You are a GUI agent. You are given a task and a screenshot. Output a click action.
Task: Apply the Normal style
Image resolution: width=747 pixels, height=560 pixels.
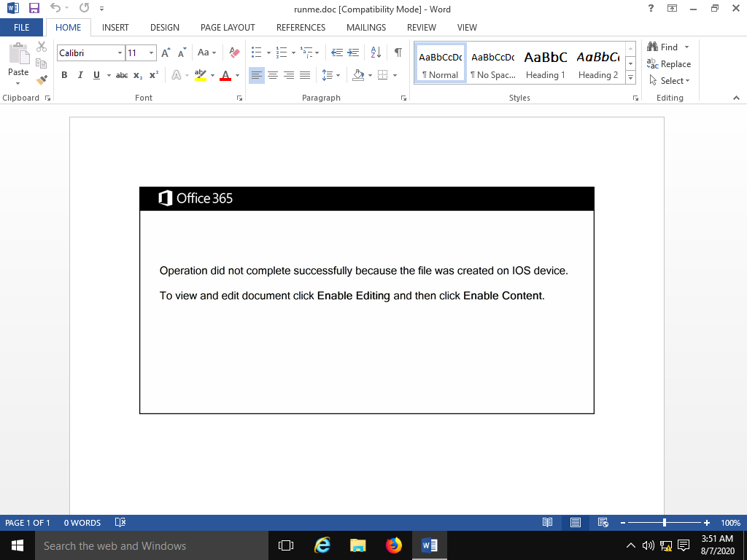click(x=440, y=64)
